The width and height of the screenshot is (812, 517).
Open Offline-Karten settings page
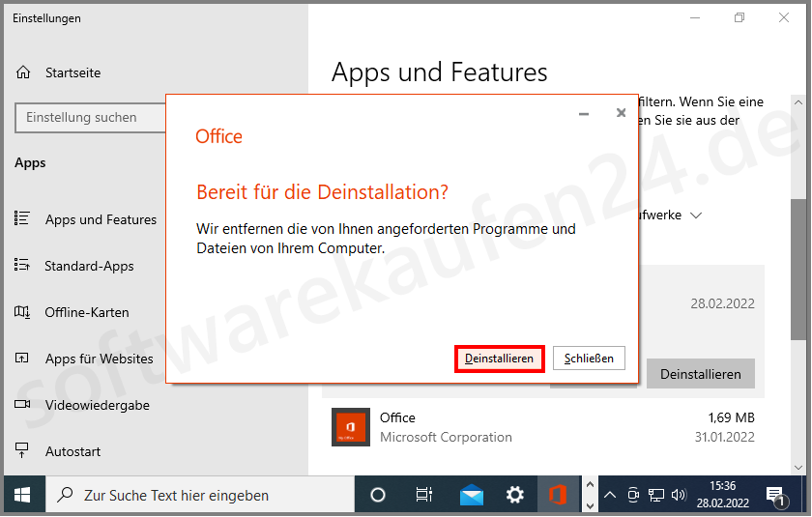tap(86, 312)
